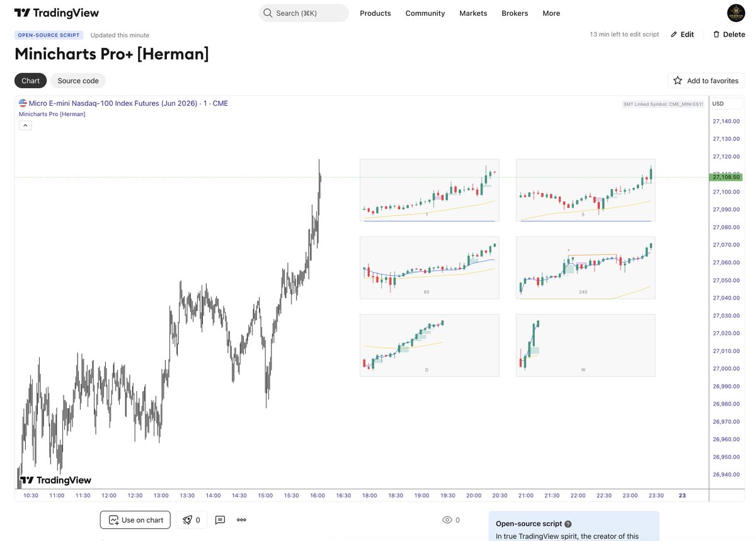Click the search magnifier icon
Image resolution: width=756 pixels, height=541 pixels.
(x=267, y=13)
